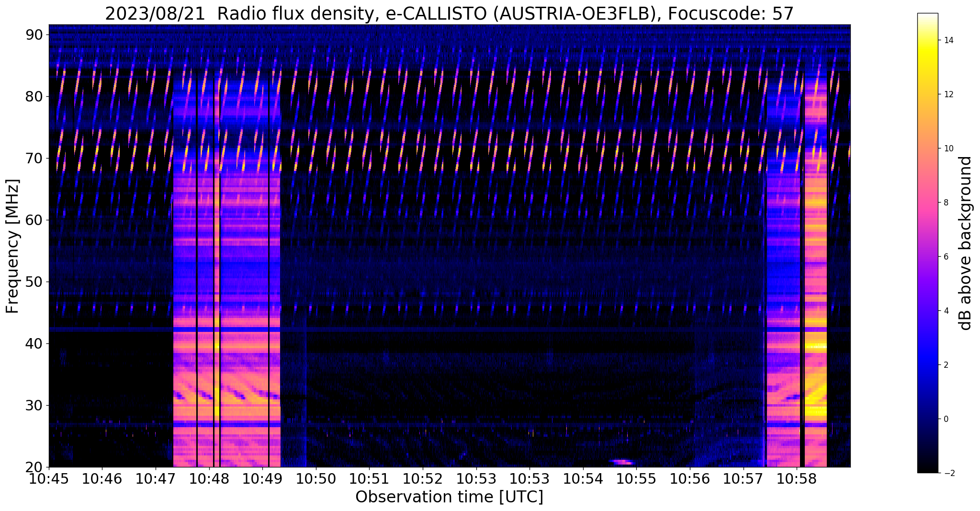Click the 10:45 time tick label

(x=49, y=478)
